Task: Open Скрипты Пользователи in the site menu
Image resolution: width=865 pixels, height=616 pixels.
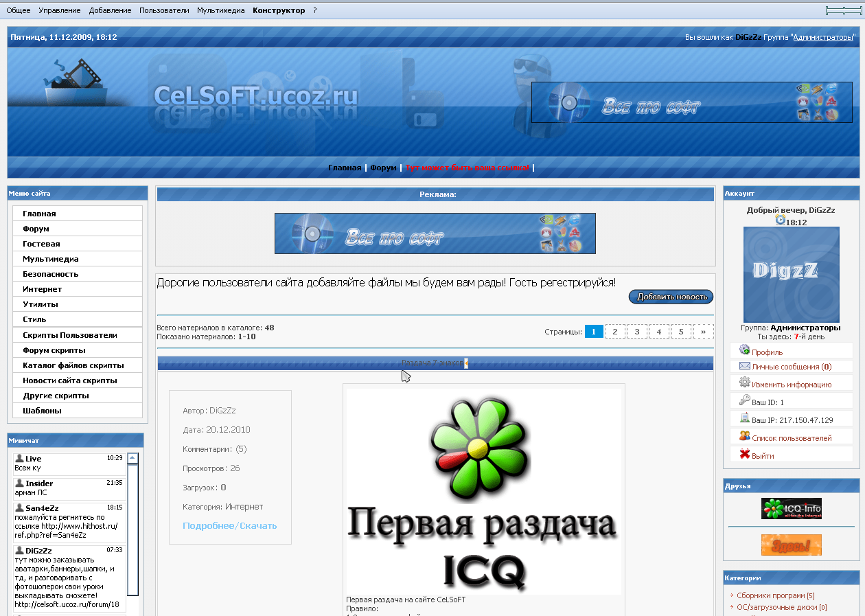Action: pyautogui.click(x=78, y=335)
